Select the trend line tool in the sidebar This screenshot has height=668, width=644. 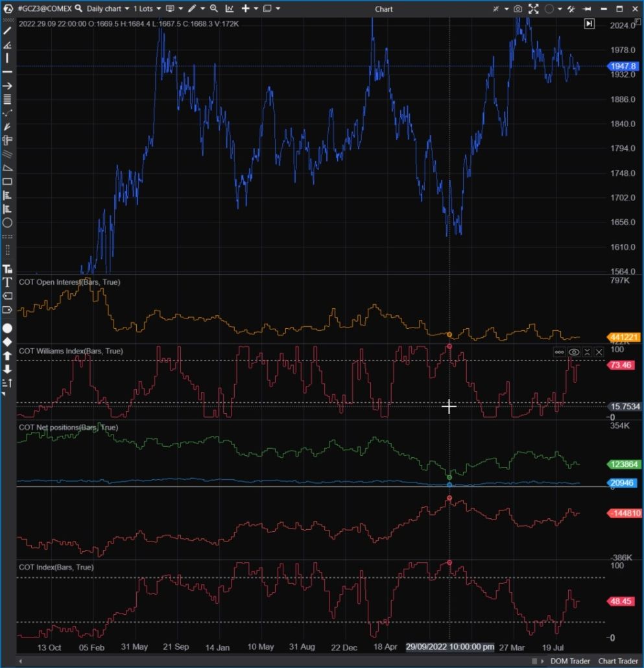click(7, 30)
